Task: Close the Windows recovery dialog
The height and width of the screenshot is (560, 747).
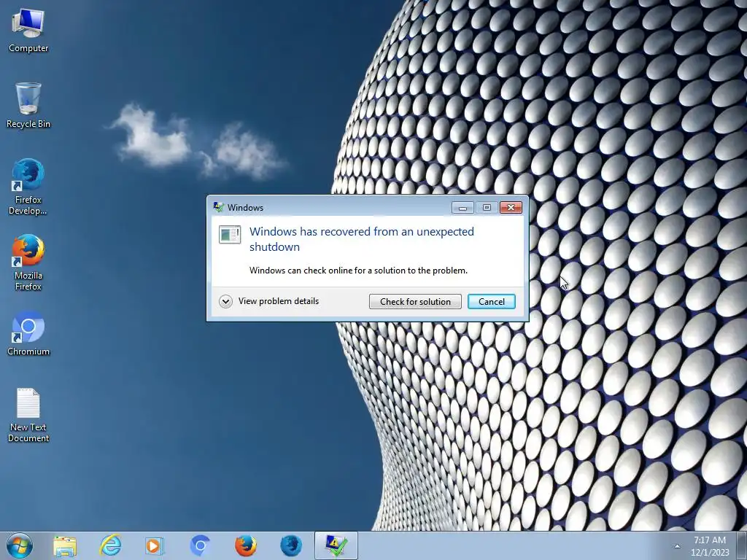Action: coord(511,207)
